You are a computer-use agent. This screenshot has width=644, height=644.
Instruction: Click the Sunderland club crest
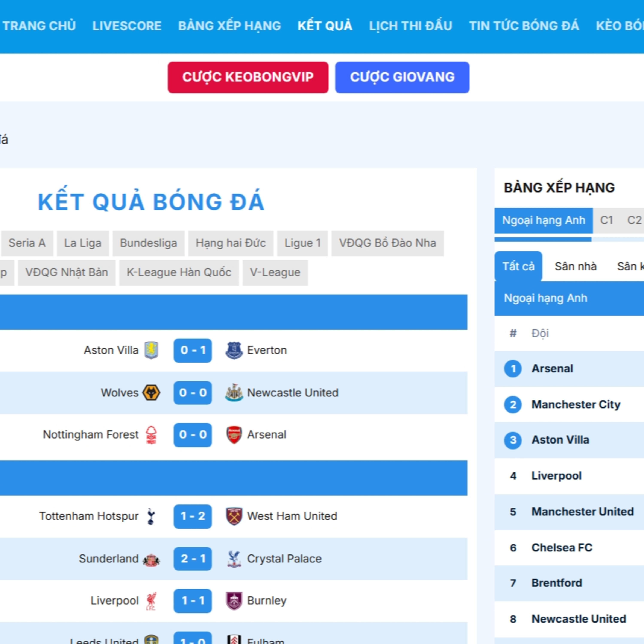point(151,560)
